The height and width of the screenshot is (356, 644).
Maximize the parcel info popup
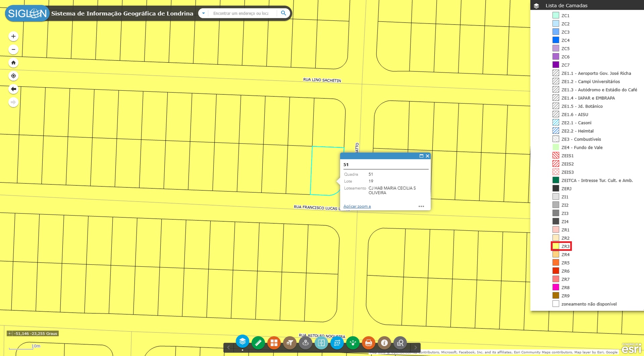[x=421, y=156]
